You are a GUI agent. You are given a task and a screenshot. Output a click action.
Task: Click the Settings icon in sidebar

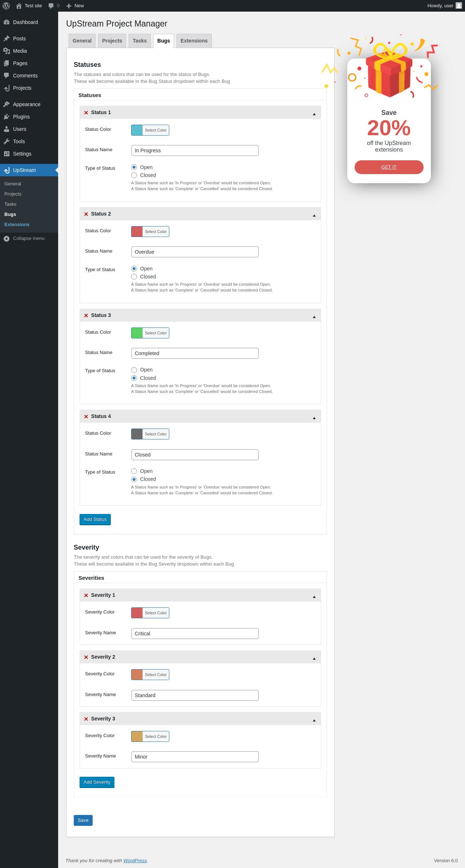[7, 154]
